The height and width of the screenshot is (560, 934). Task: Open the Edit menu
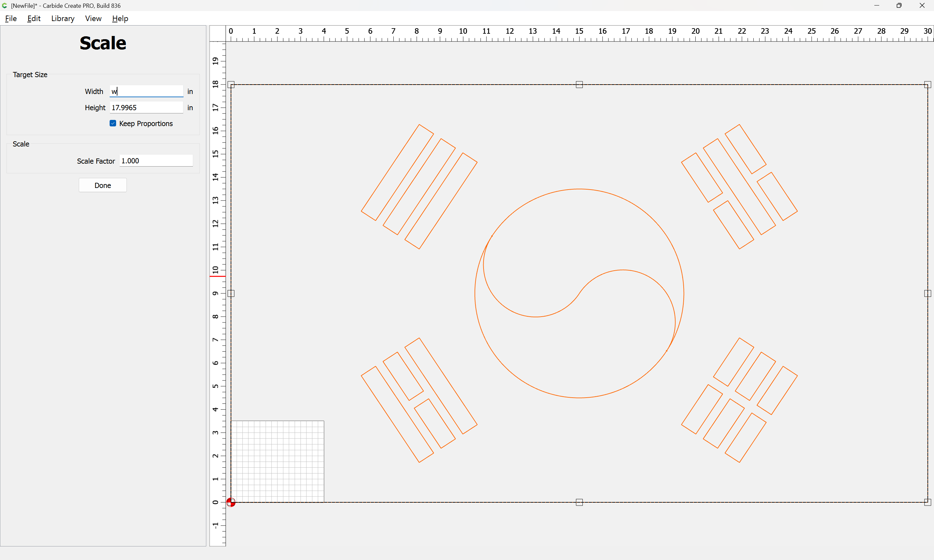click(34, 18)
